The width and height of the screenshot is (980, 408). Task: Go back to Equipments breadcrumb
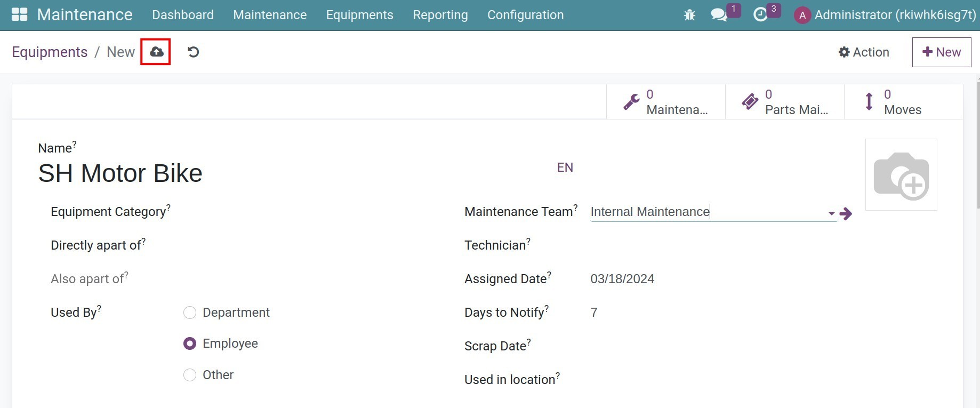pos(50,52)
